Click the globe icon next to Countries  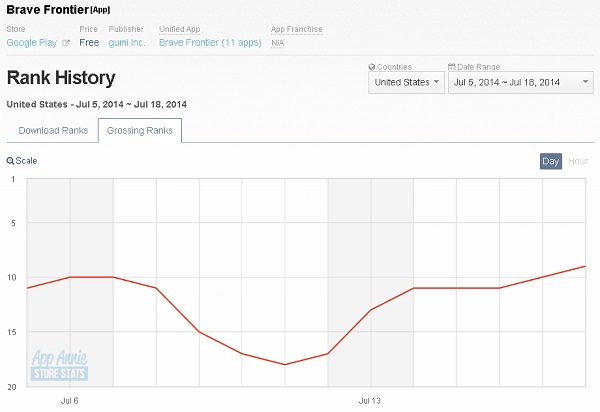372,67
